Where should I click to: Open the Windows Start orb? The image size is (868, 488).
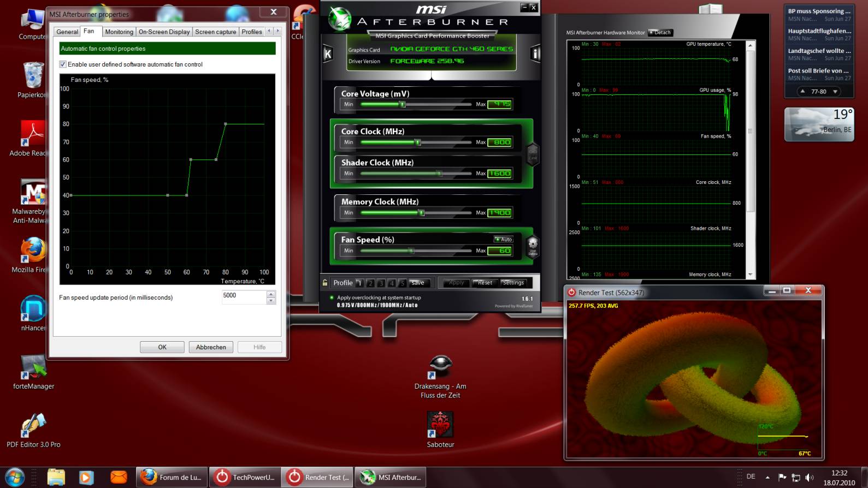click(15, 477)
